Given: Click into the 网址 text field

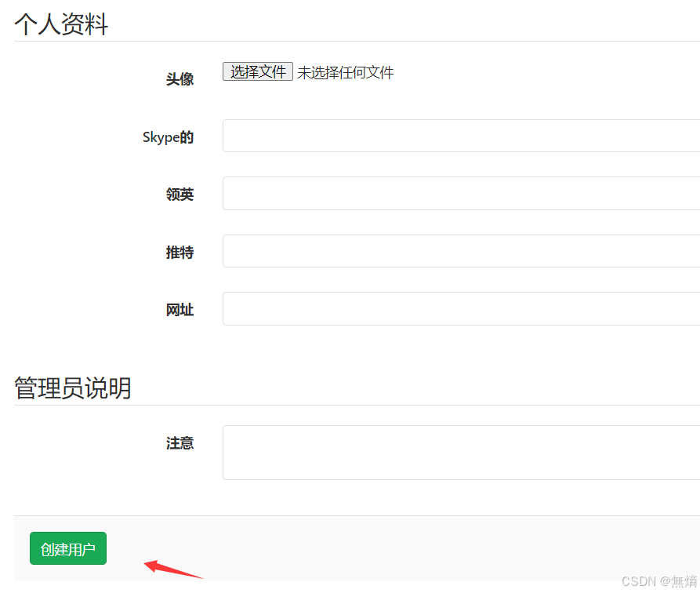Looking at the screenshot, I should tap(461, 309).
